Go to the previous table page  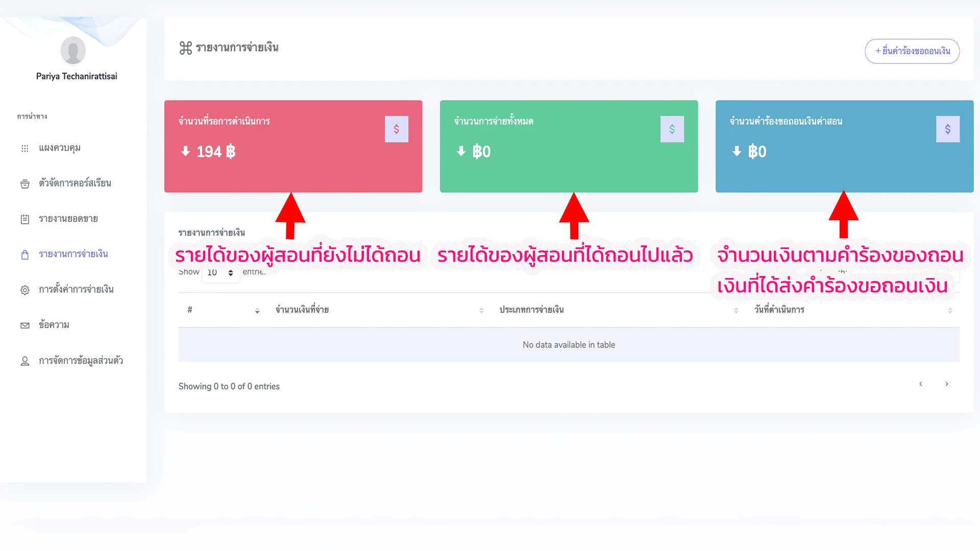pos(921,384)
